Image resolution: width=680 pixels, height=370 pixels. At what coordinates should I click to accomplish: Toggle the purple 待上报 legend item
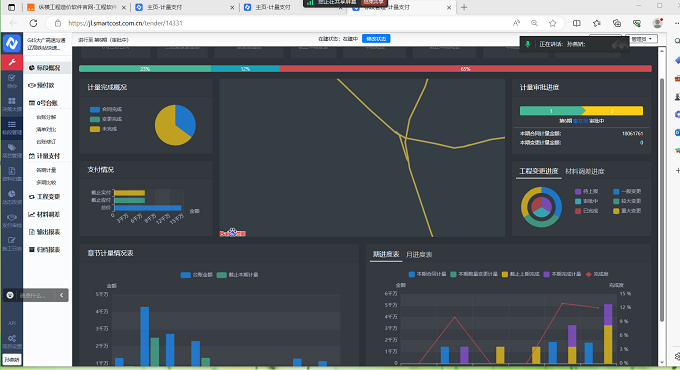tap(586, 191)
